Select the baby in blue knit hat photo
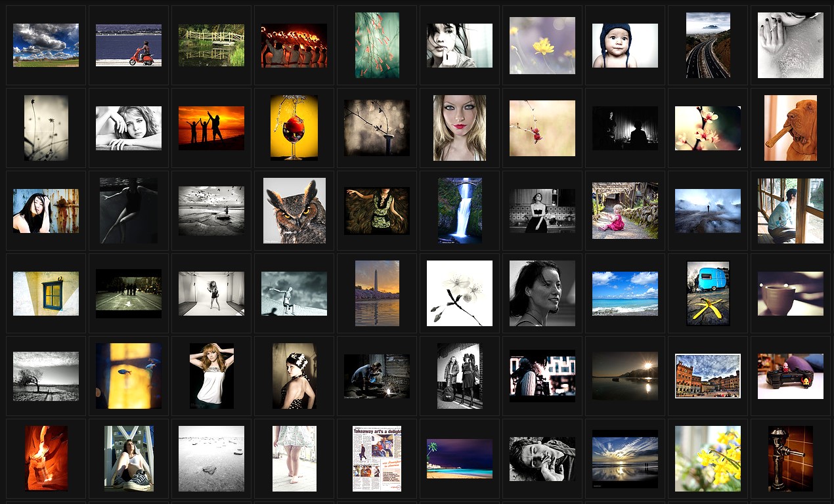 tap(625, 45)
